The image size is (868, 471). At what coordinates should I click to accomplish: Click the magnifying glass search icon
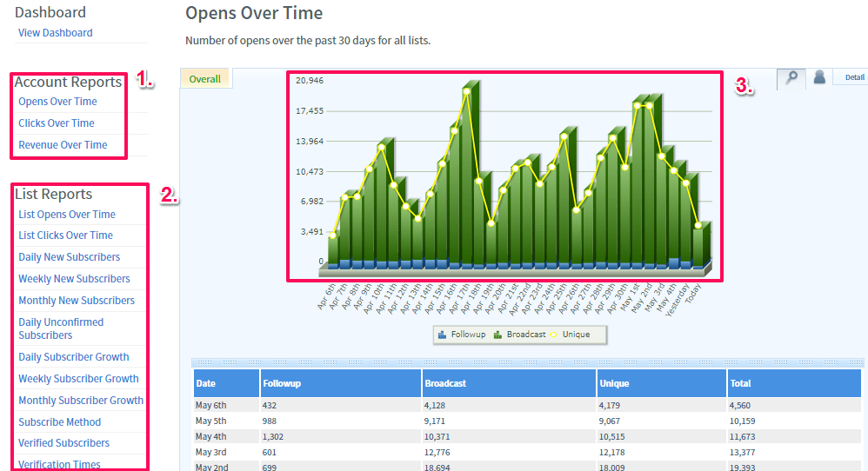point(791,77)
